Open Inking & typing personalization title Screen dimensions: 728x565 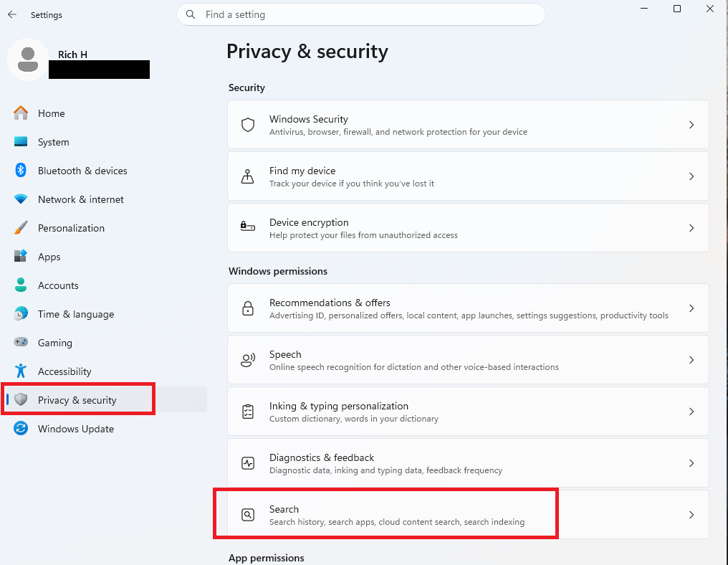(339, 406)
